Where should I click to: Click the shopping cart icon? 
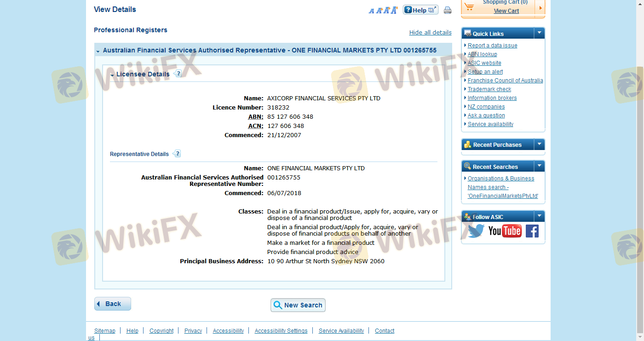469,6
